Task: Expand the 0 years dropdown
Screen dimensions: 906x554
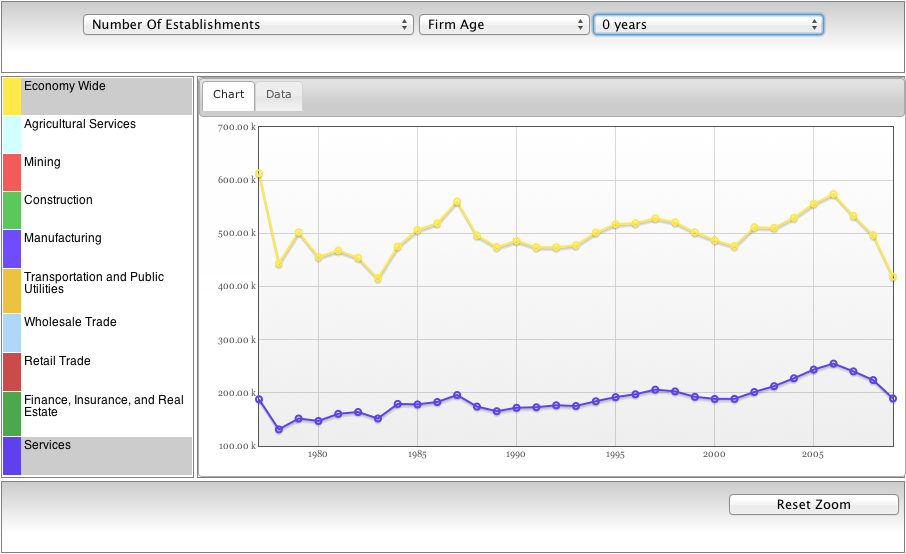Action: click(708, 25)
